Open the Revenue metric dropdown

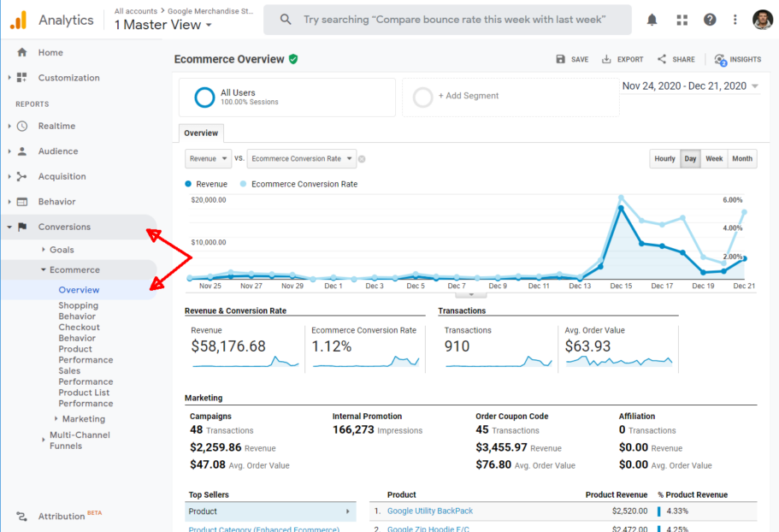click(x=208, y=158)
